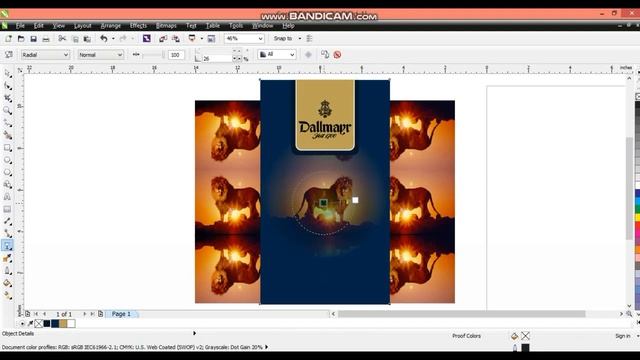Screen dimensions: 640x360
Task: Choose the Ellipse tool
Action: coord(7,160)
